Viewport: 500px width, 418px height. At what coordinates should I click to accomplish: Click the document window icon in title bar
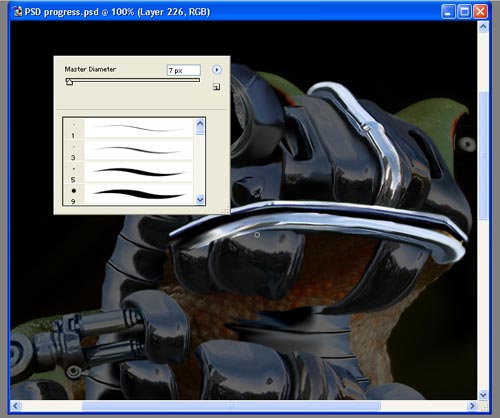(17, 12)
